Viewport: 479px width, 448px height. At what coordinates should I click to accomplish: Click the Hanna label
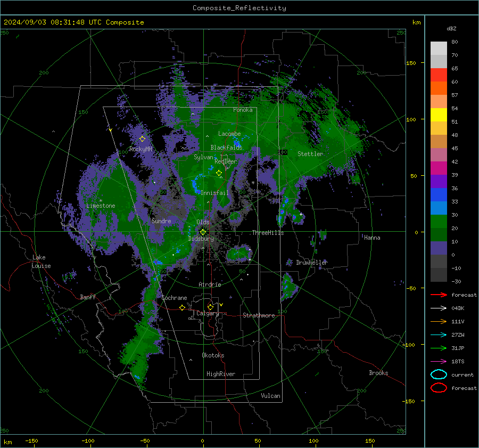point(372,238)
